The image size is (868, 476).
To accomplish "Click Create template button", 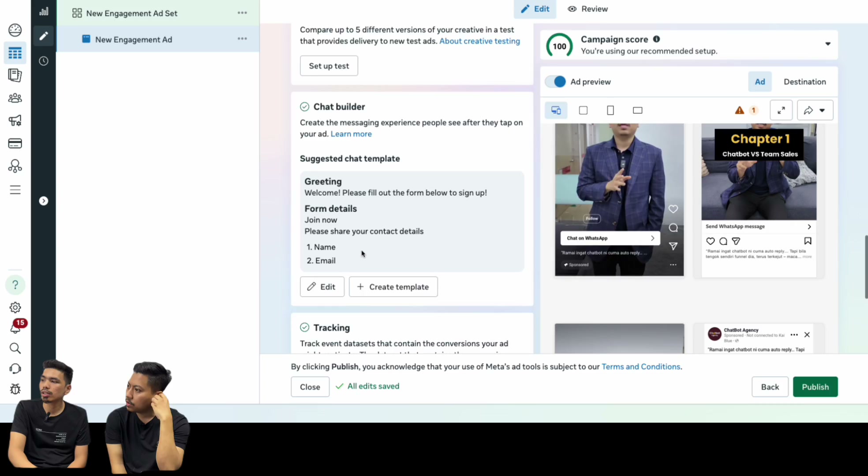I will point(393,286).
